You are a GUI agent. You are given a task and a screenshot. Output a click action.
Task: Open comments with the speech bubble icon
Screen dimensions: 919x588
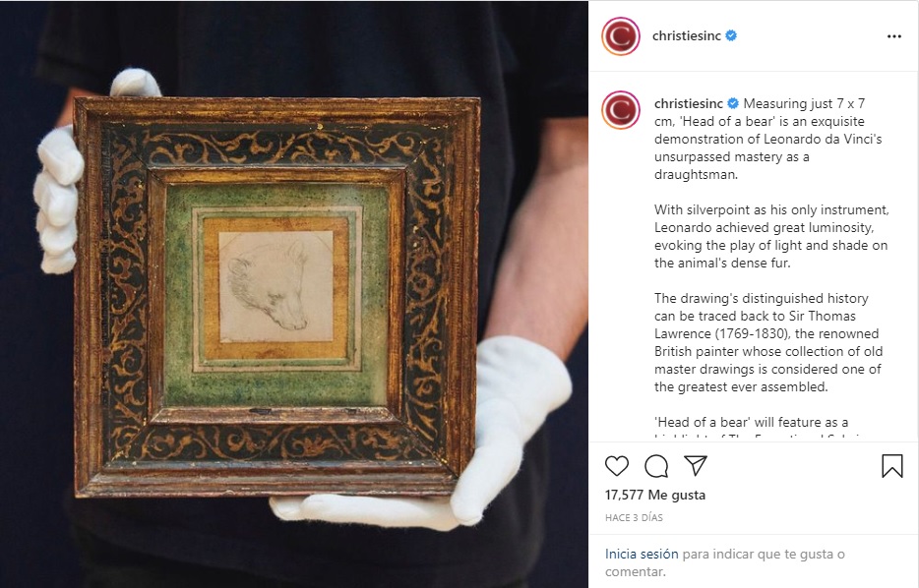(656, 466)
